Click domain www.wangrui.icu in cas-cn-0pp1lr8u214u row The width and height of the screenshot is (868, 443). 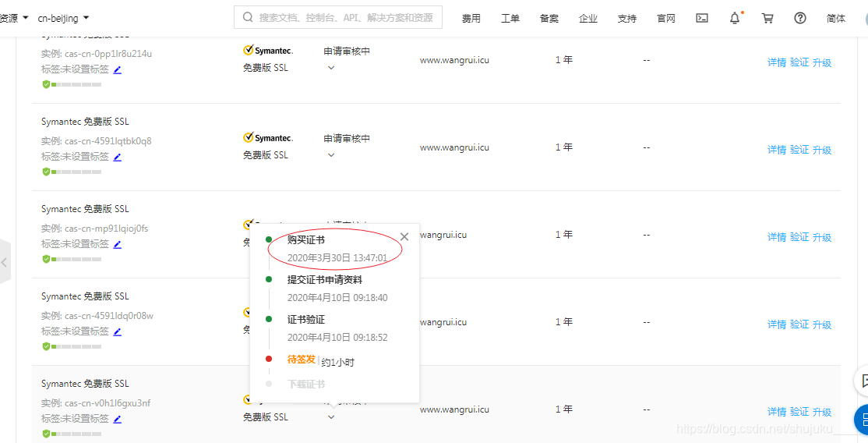tap(454, 60)
